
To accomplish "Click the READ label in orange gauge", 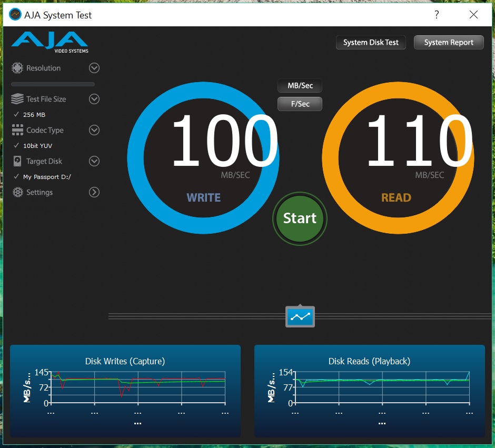I will coord(396,197).
